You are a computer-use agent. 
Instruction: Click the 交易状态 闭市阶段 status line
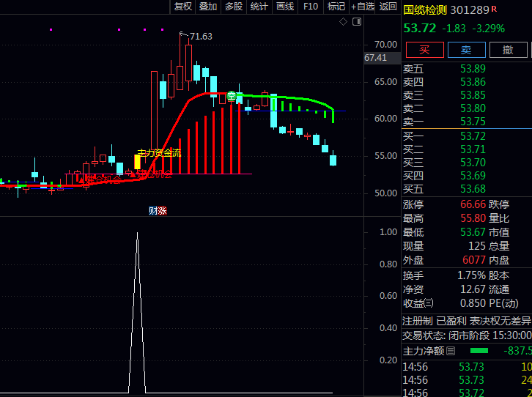(x=467, y=335)
